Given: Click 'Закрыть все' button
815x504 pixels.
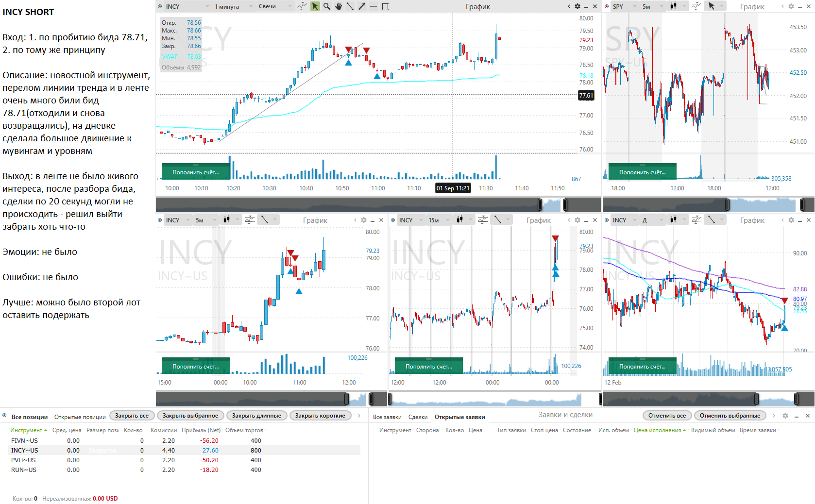Looking at the screenshot, I should (x=132, y=416).
